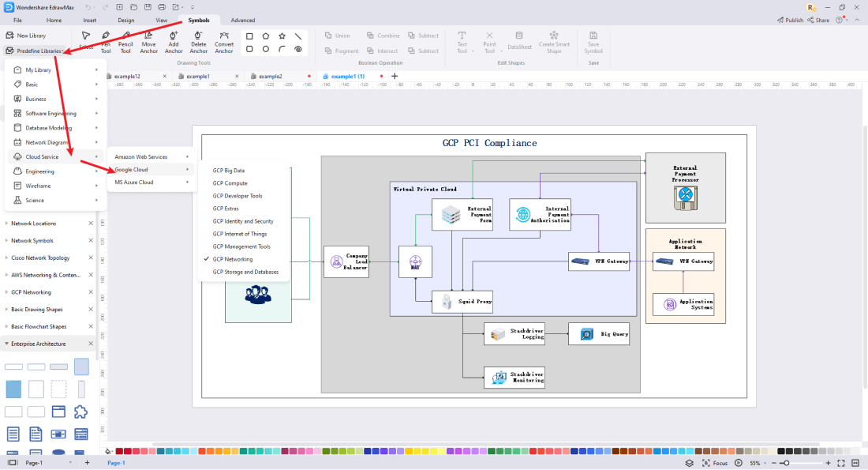Print using the printer icon
Screen dimensions: 868x470
(162, 7)
